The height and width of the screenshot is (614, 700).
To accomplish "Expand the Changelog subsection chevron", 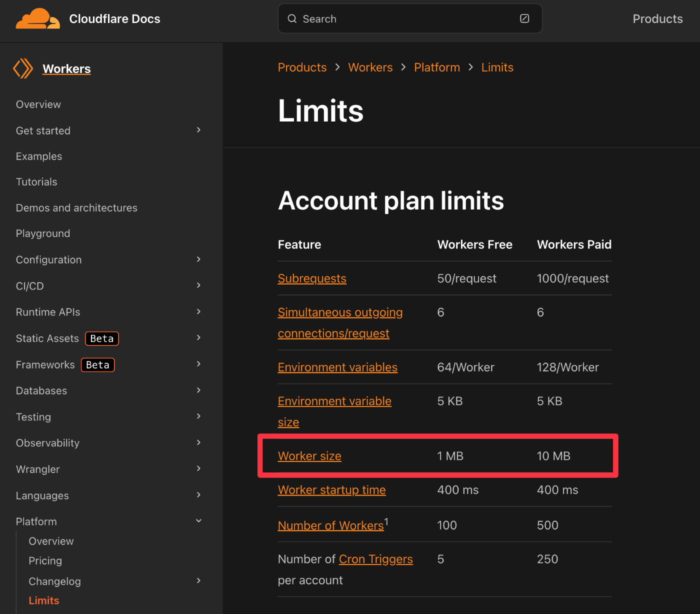I will coord(198,580).
